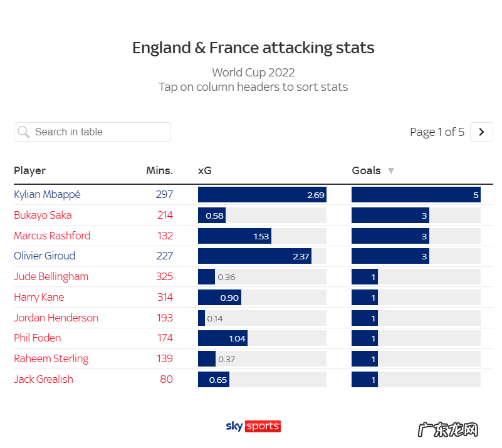Select Jack Grealish's name
The height and width of the screenshot is (448, 502).
click(43, 379)
